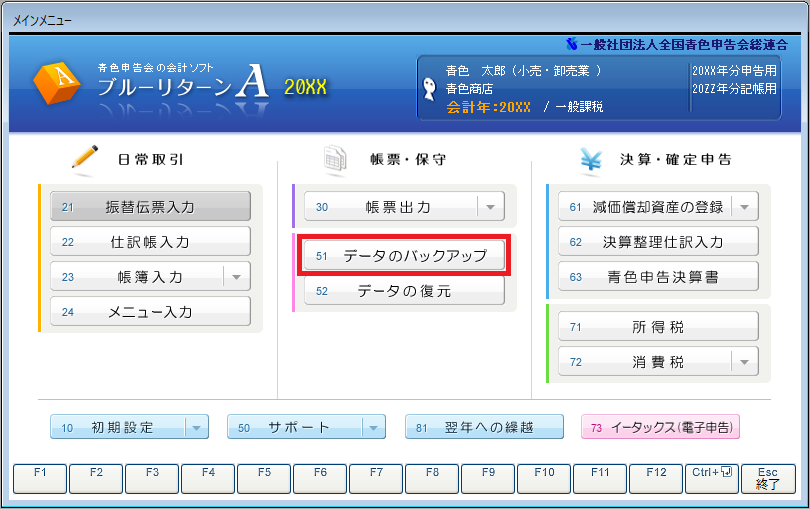The width and height of the screenshot is (810, 509).
Task: Click the F3 function key button
Action: click(x=152, y=479)
